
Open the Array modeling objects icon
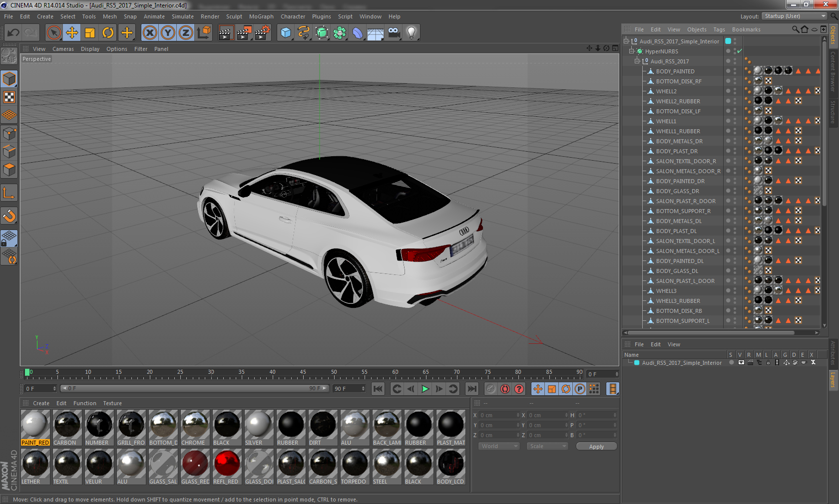pyautogui.click(x=340, y=33)
